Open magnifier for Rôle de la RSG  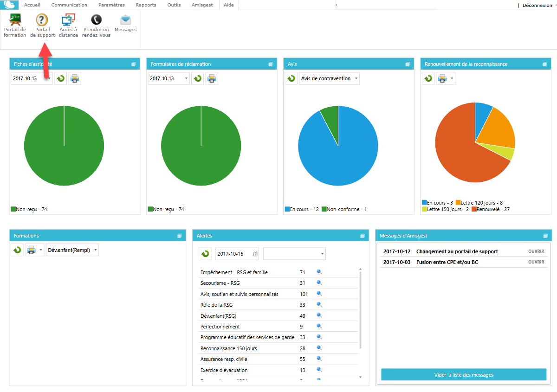pos(319,305)
